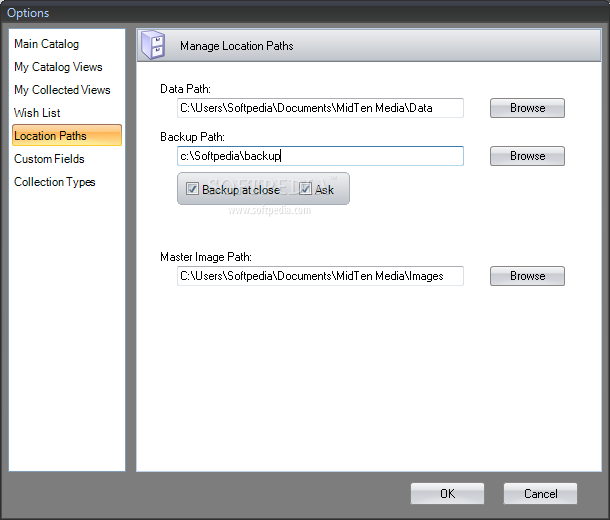Click the Master Image Path field
The width and height of the screenshot is (610, 520).
320,276
